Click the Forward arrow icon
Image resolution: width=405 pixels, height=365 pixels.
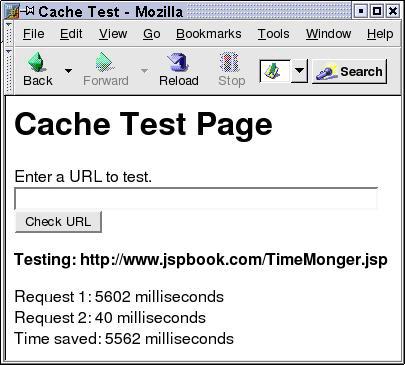click(x=105, y=62)
